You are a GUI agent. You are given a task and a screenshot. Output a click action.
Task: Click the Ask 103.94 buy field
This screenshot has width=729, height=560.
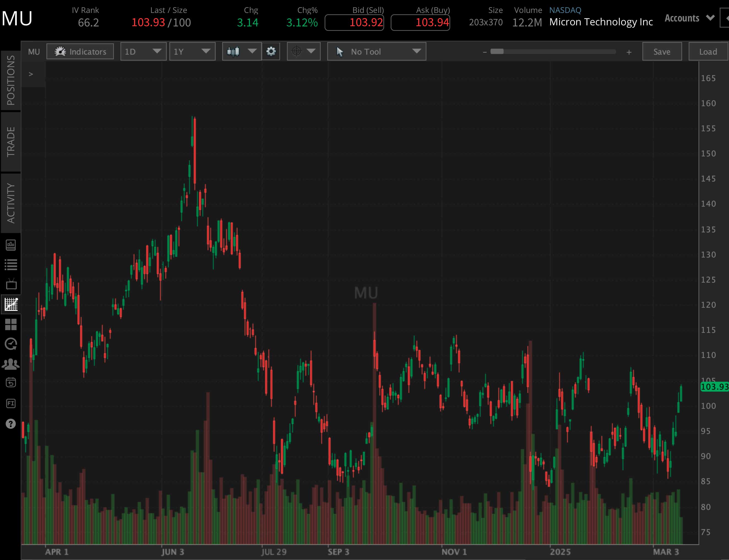click(420, 22)
